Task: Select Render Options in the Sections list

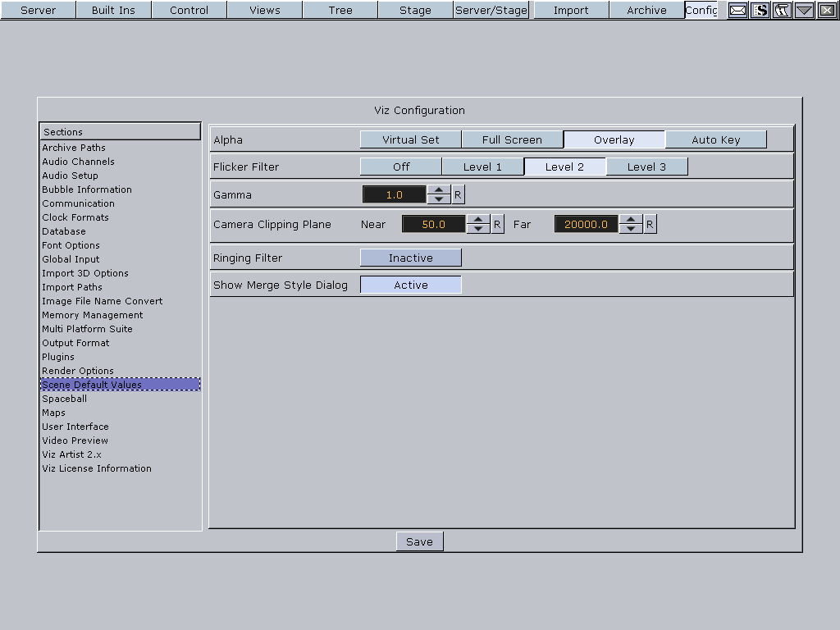Action: pos(77,371)
